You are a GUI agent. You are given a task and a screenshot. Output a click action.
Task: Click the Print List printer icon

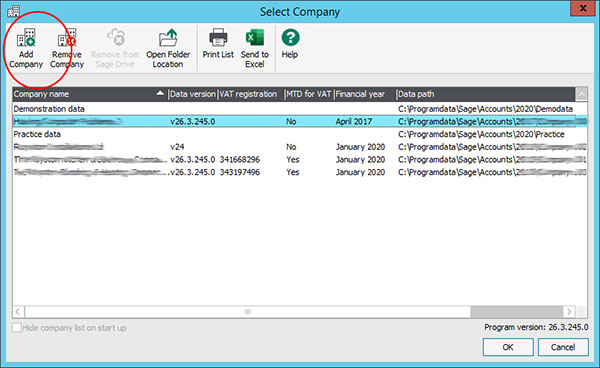(x=218, y=37)
